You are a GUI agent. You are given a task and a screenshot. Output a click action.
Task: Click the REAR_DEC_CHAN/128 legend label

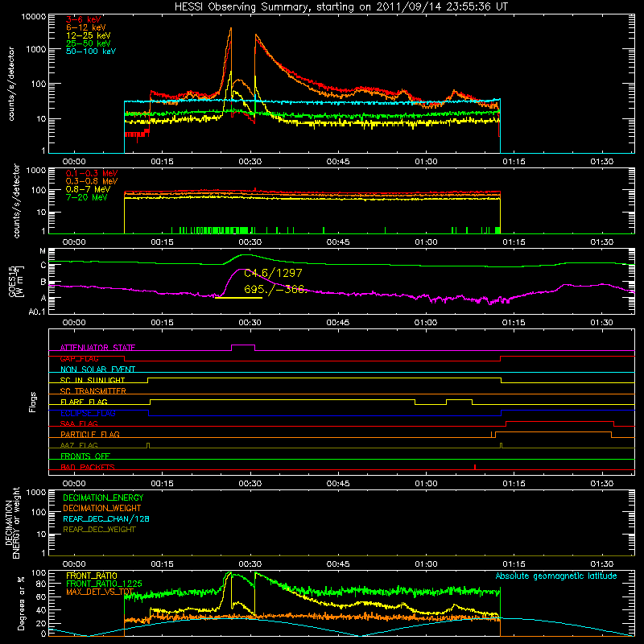click(x=106, y=518)
